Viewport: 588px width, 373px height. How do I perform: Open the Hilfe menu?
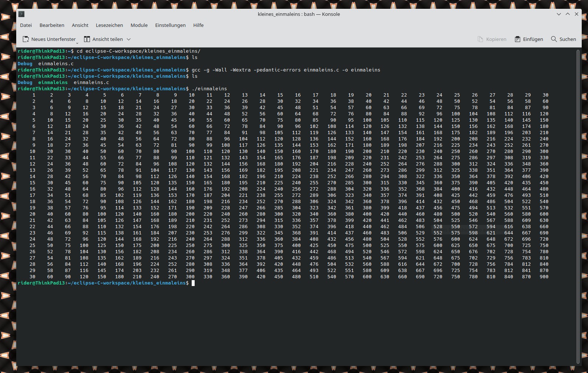(x=198, y=25)
